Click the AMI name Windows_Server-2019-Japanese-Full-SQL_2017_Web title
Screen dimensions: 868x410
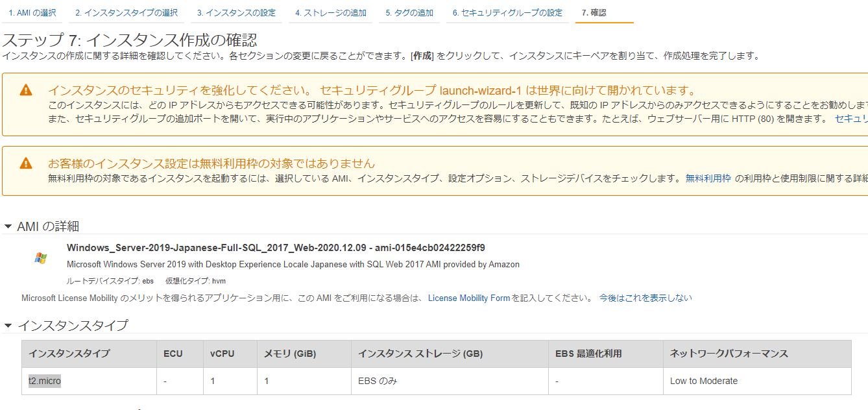(x=276, y=248)
